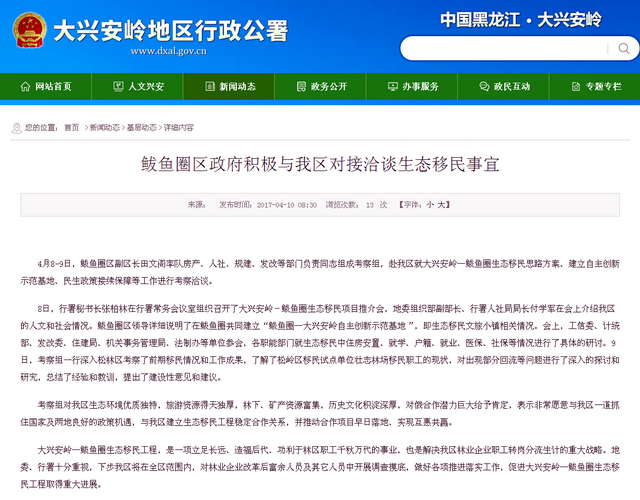
Task: Click 详细内容 in the breadcrumb
Action: (x=179, y=128)
